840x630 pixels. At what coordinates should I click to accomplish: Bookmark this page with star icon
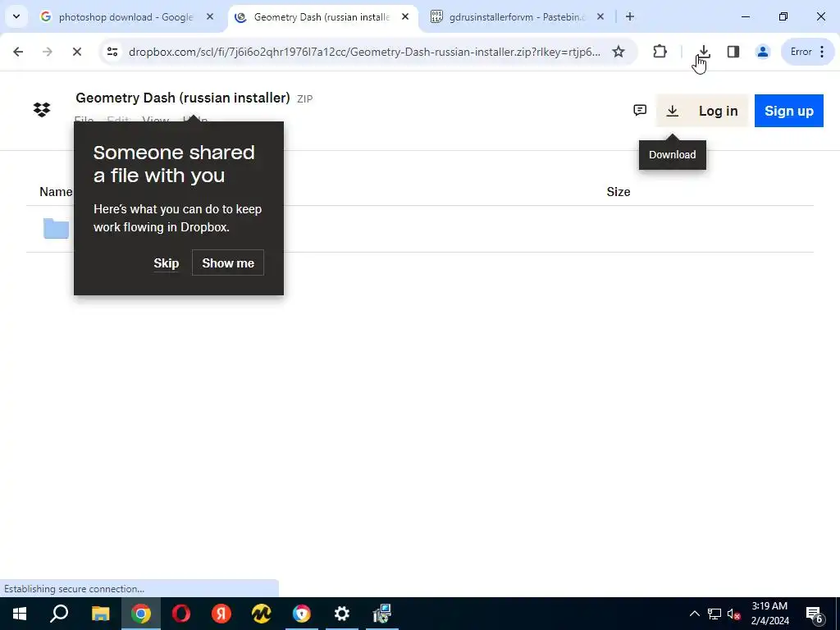619,52
